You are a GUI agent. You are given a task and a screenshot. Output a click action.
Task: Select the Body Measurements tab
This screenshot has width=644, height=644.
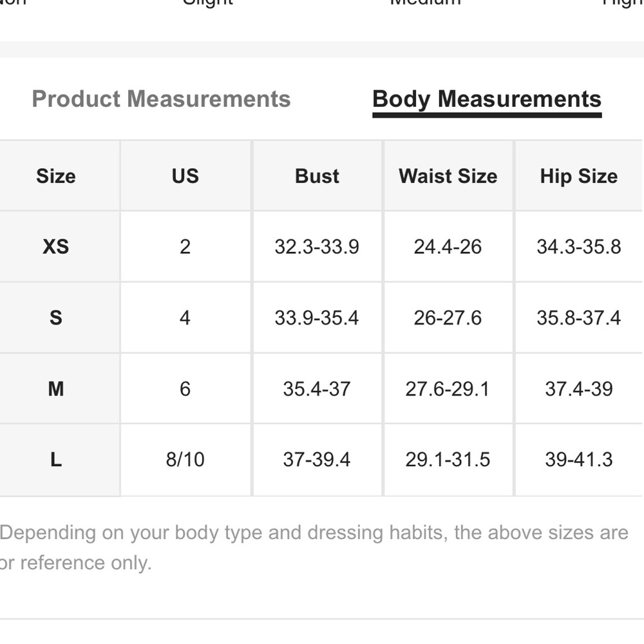(x=487, y=100)
